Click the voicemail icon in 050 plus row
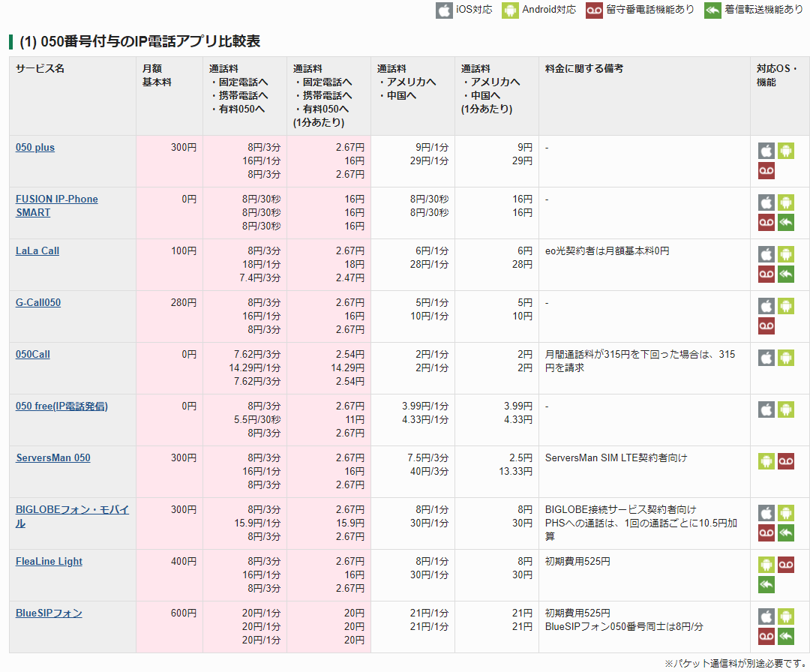Viewport: 810px width, 672px height. click(x=766, y=171)
